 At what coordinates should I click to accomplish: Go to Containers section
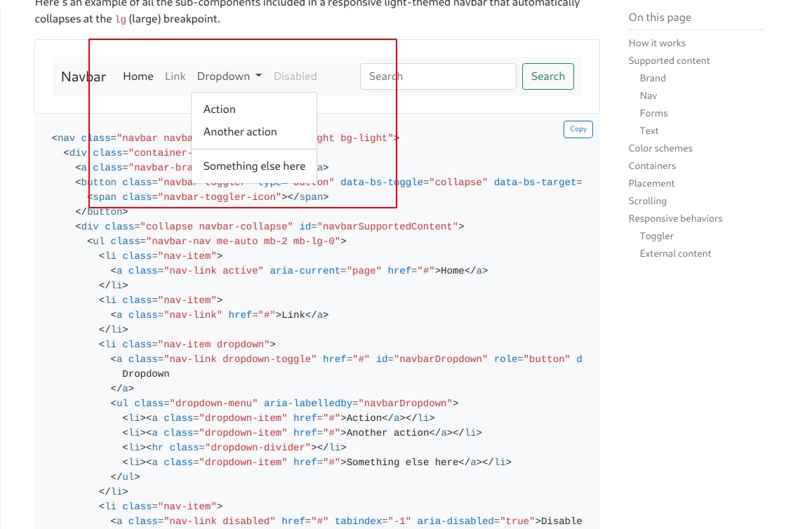coord(652,166)
